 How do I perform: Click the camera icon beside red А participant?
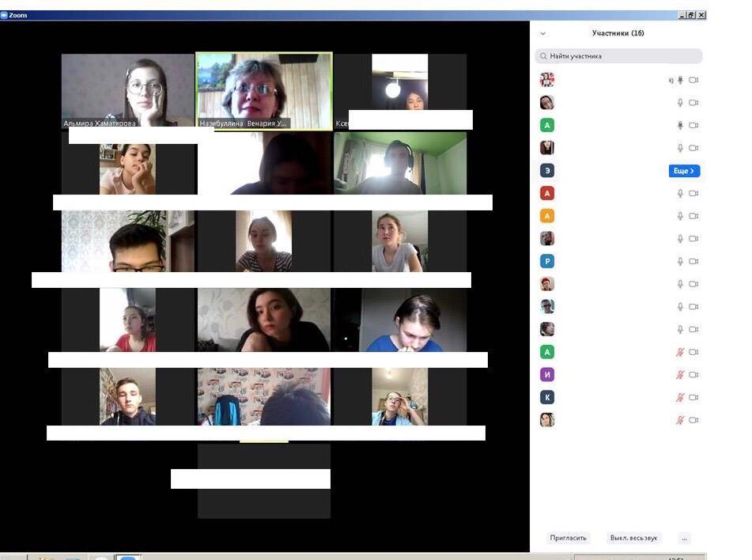pyautogui.click(x=693, y=194)
